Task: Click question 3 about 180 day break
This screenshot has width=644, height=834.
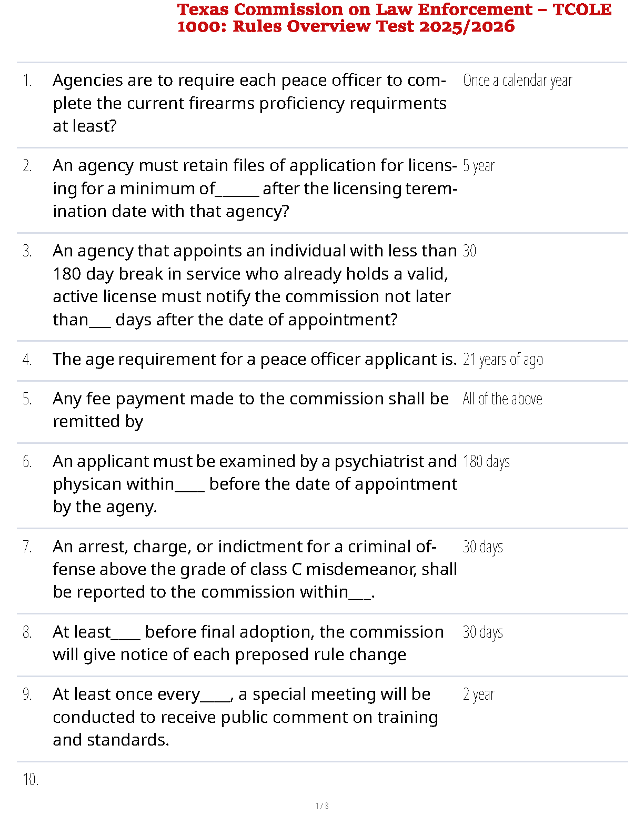Action: 255,285
